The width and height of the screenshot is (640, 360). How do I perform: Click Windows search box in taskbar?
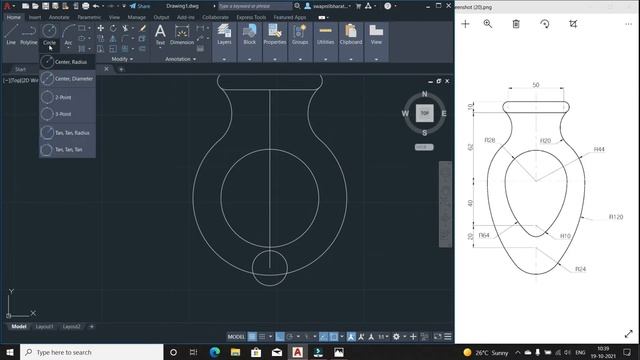[x=92, y=352]
